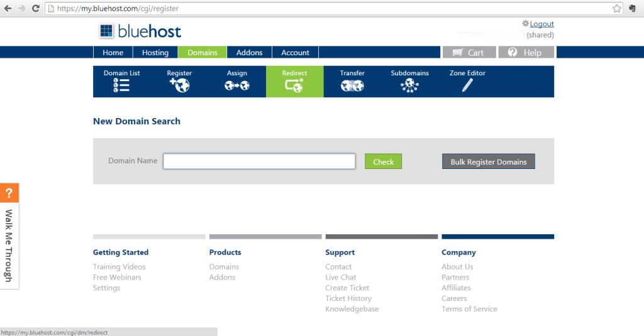
Task: Click the (shared) account label
Action: (x=540, y=35)
